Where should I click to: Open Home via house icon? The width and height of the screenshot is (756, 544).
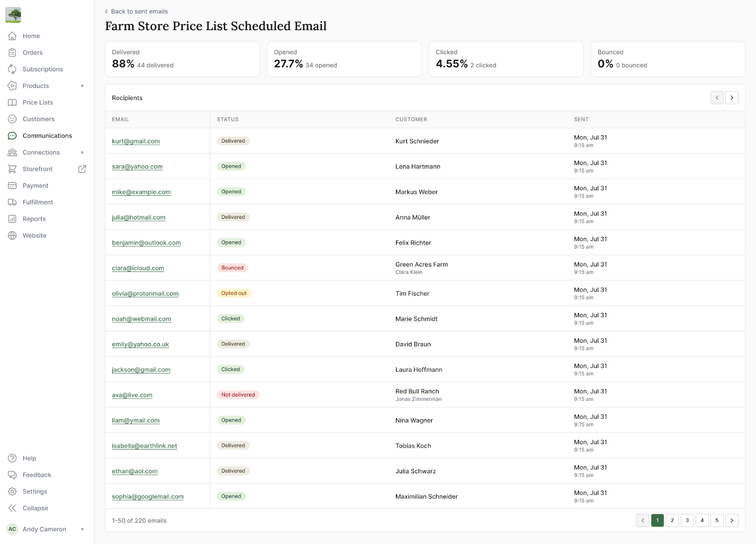[x=12, y=36]
